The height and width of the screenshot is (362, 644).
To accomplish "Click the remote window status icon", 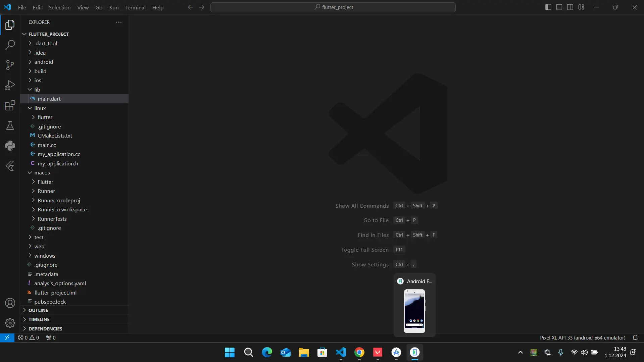I will point(7,338).
